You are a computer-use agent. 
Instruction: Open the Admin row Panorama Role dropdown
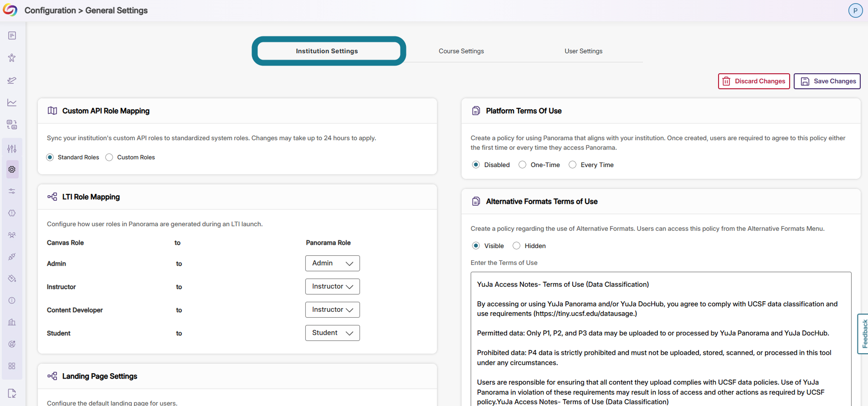333,263
